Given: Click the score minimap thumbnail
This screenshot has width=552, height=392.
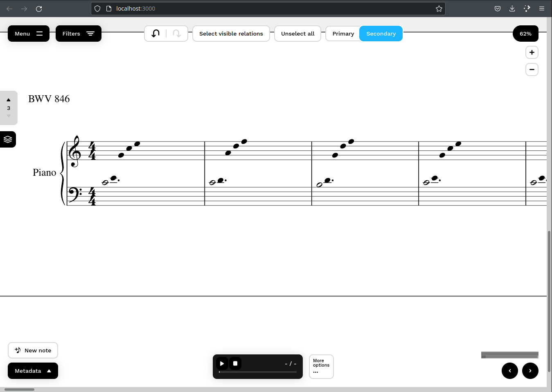Looking at the screenshot, I should [510, 355].
